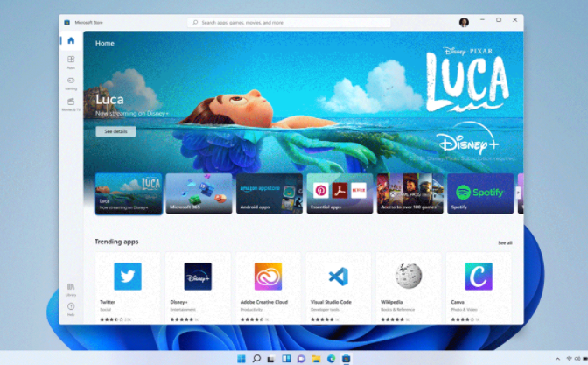588x365 pixels.
Task: Click the volume icon in system tray
Action: (577, 359)
